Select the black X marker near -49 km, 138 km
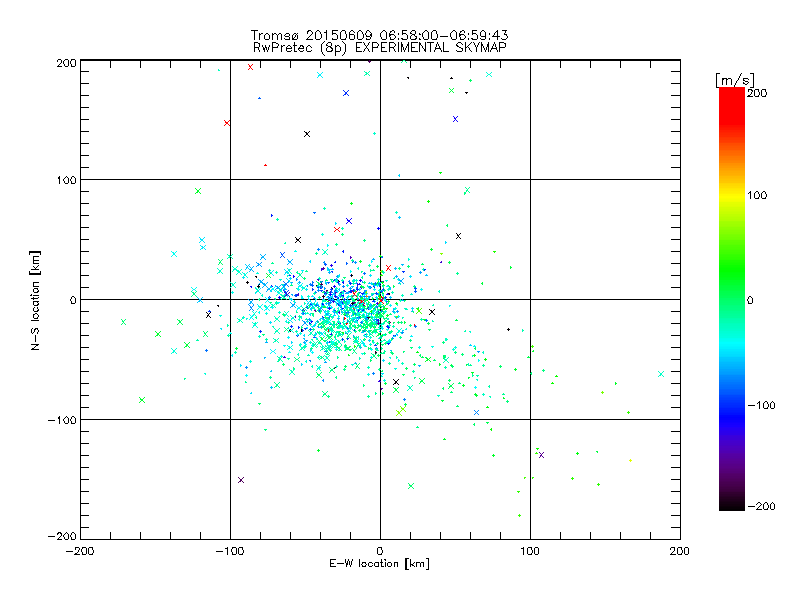 click(x=307, y=134)
